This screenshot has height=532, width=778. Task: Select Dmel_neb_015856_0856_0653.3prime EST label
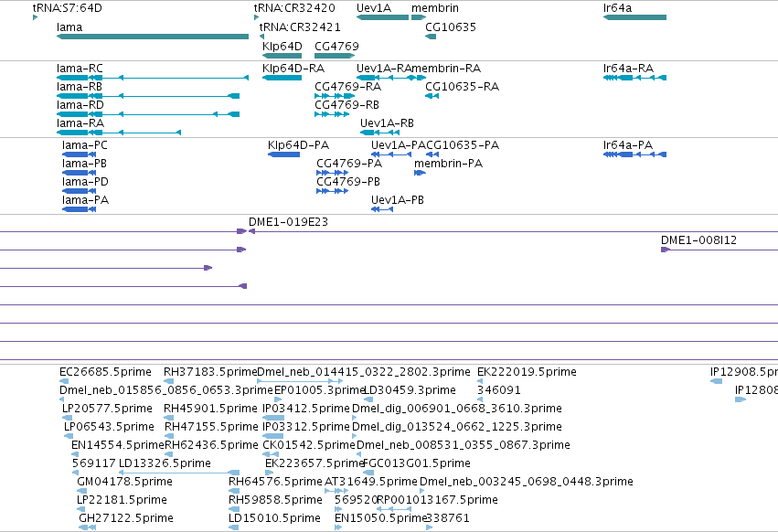coord(166,390)
